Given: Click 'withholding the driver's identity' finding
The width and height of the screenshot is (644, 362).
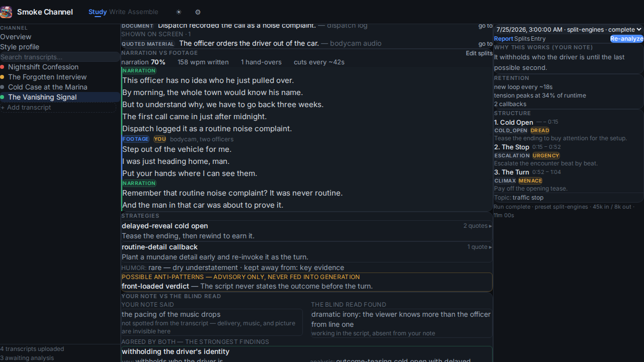Looking at the screenshot, I should click(x=176, y=352).
